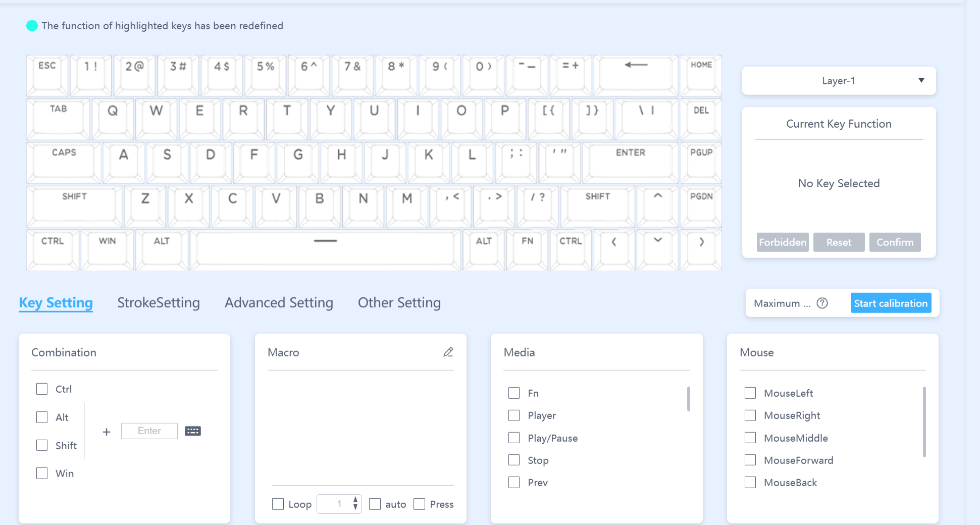
Task: Select the ESC key on keyboard layout
Action: pos(47,76)
